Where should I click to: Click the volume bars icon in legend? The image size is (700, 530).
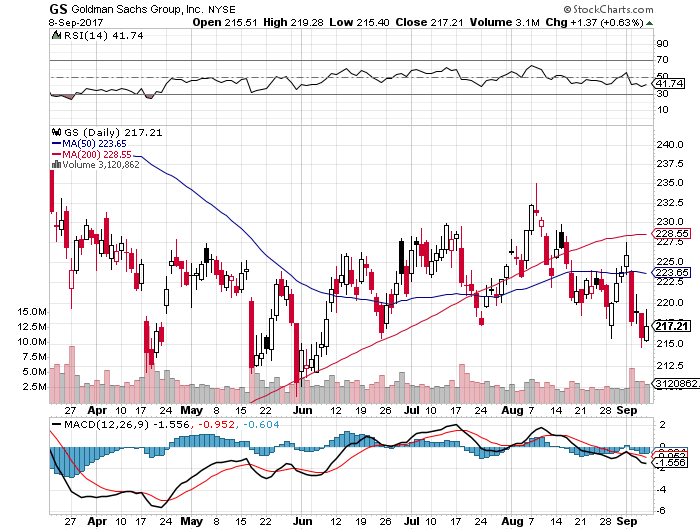[x=56, y=164]
